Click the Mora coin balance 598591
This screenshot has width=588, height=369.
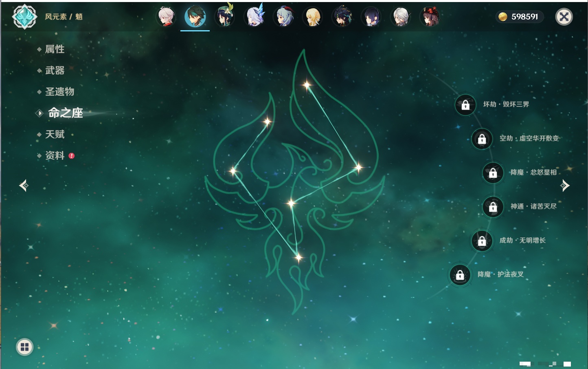[x=520, y=17]
